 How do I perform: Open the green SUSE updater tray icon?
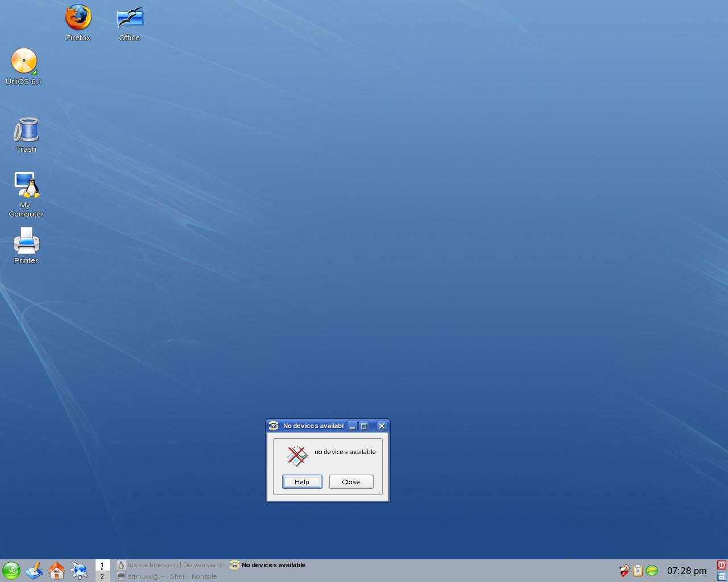click(x=652, y=571)
